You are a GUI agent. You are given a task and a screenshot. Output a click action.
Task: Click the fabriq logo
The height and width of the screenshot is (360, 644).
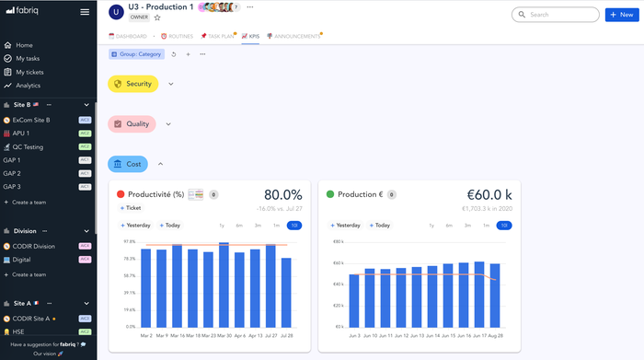coord(22,10)
